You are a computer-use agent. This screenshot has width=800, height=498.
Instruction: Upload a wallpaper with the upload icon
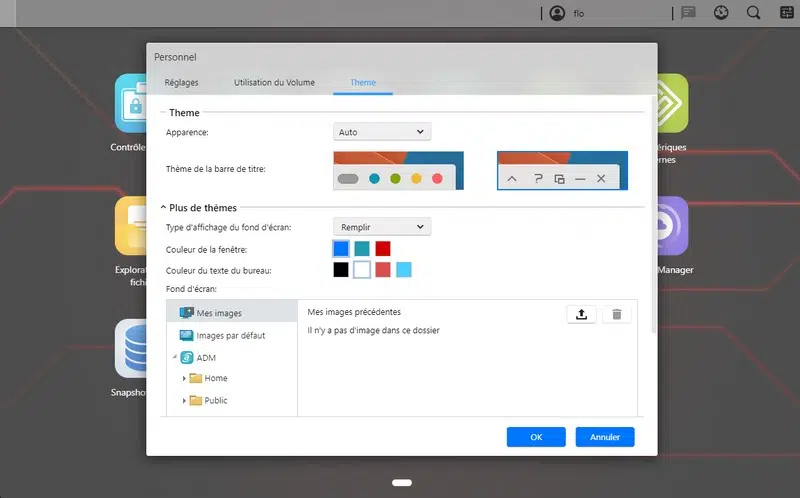coord(581,314)
